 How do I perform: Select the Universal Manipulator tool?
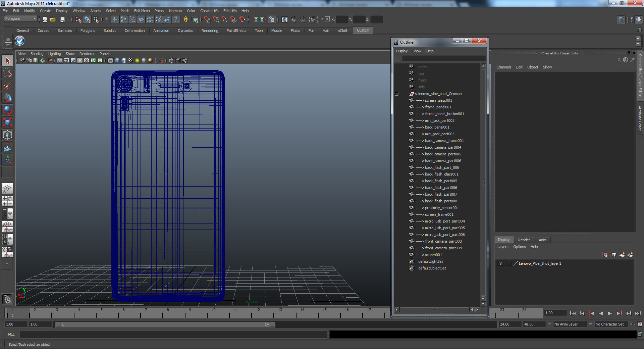pos(7,135)
